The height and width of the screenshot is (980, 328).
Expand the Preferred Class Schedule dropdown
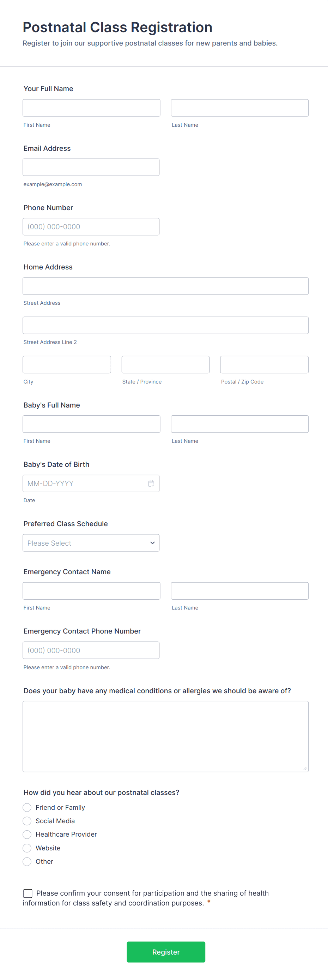pos(91,543)
